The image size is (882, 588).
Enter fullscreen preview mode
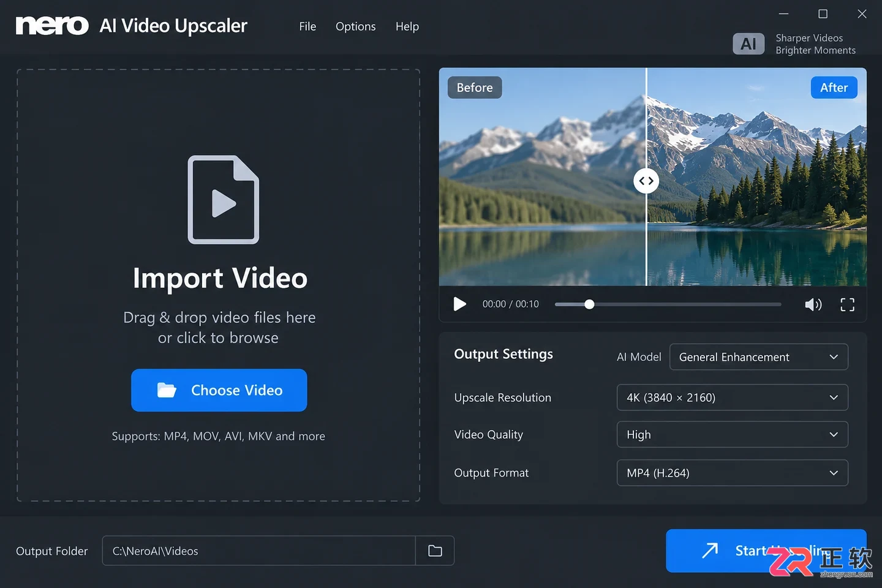coord(847,305)
